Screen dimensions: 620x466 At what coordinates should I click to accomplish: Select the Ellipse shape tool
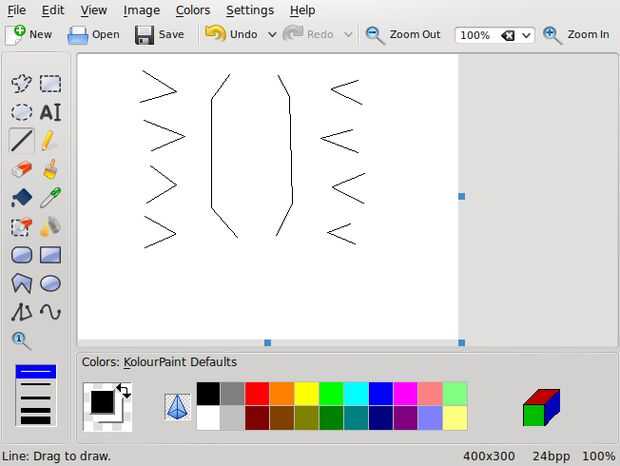point(50,283)
